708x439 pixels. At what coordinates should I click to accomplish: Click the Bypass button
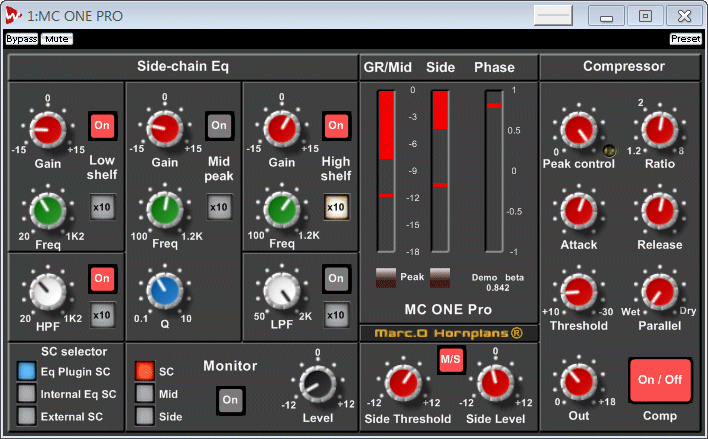22,39
